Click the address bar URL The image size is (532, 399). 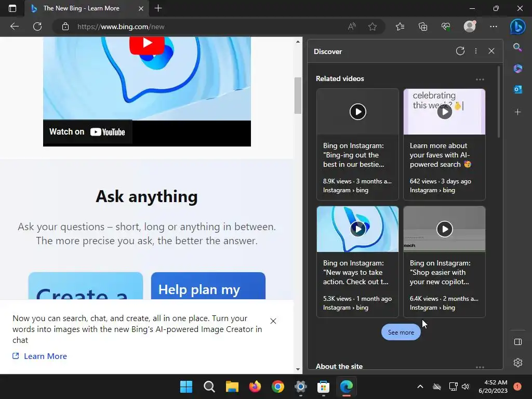(x=121, y=27)
